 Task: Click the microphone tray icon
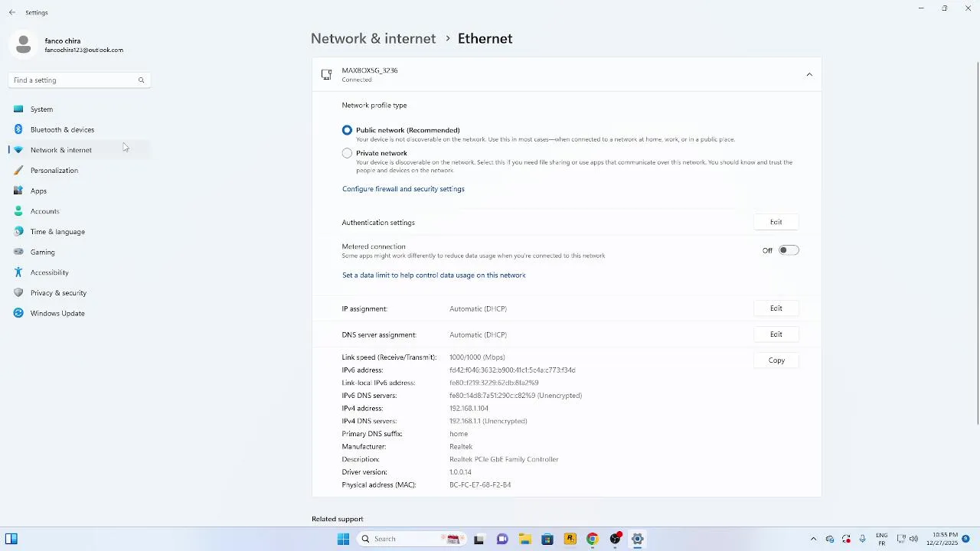click(x=863, y=539)
